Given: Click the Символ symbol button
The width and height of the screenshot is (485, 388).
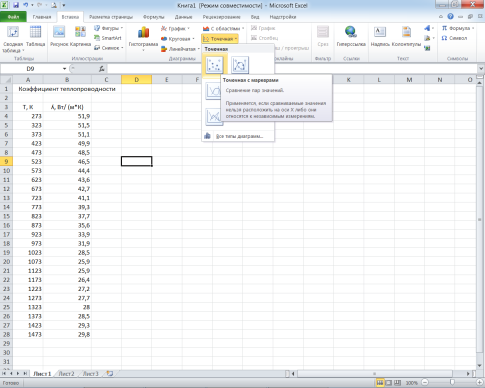Looking at the screenshot, I should click(x=454, y=38).
